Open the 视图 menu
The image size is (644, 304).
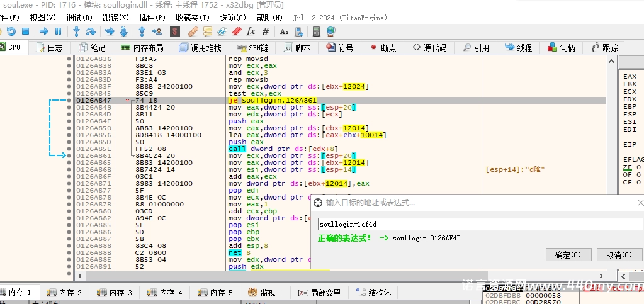(43, 18)
